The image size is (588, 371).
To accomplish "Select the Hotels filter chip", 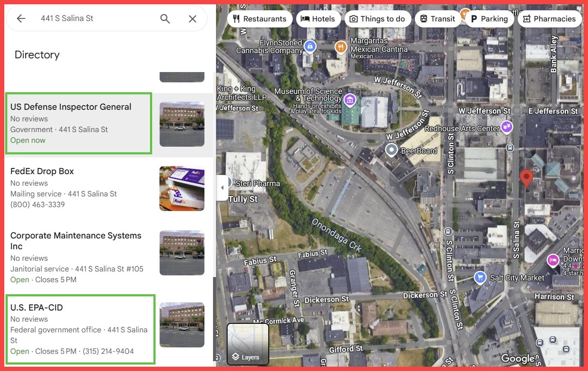I will (318, 19).
